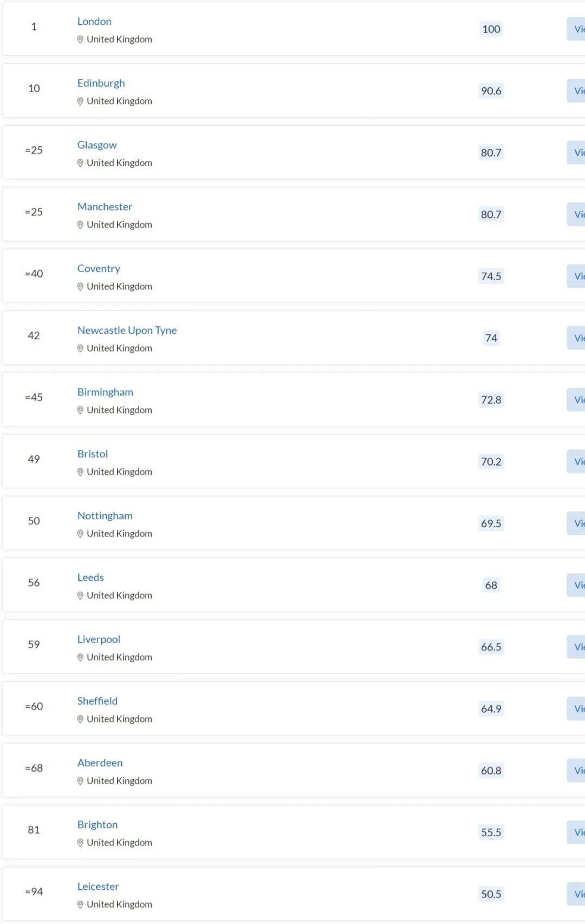585x924 pixels.
Task: Open the London city link
Action: click(94, 21)
